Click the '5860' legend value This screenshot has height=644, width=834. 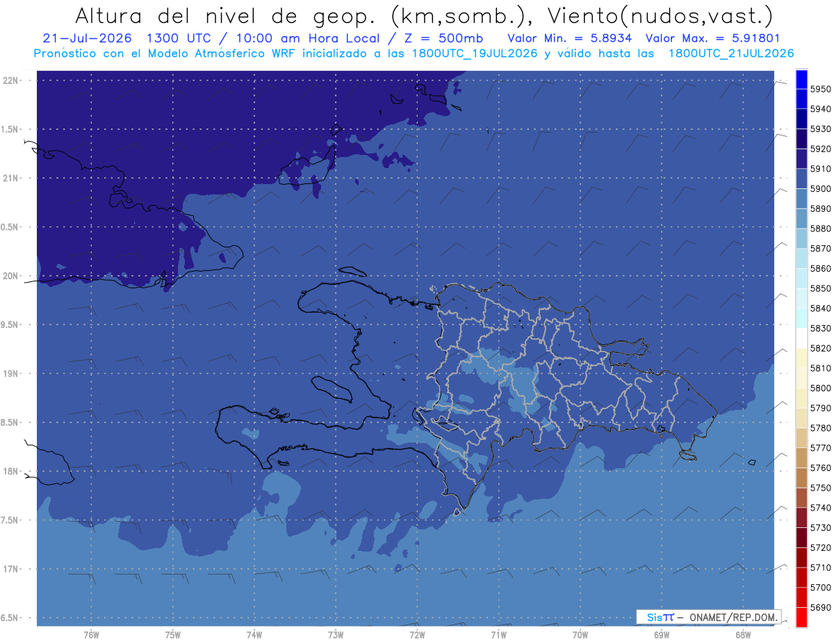tap(821, 268)
